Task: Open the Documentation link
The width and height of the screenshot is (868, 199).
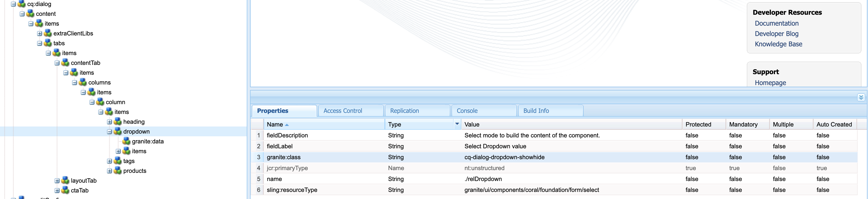Action: coord(776,23)
